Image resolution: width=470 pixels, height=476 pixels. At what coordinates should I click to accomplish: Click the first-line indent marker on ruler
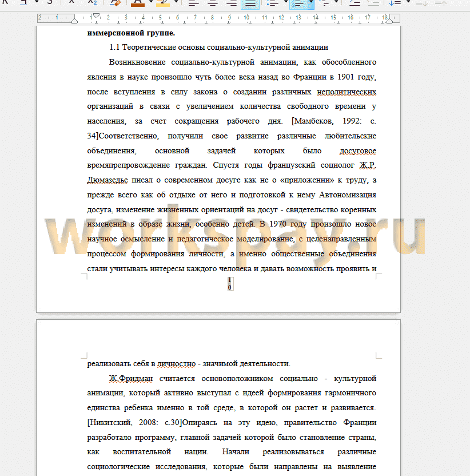(96, 15)
